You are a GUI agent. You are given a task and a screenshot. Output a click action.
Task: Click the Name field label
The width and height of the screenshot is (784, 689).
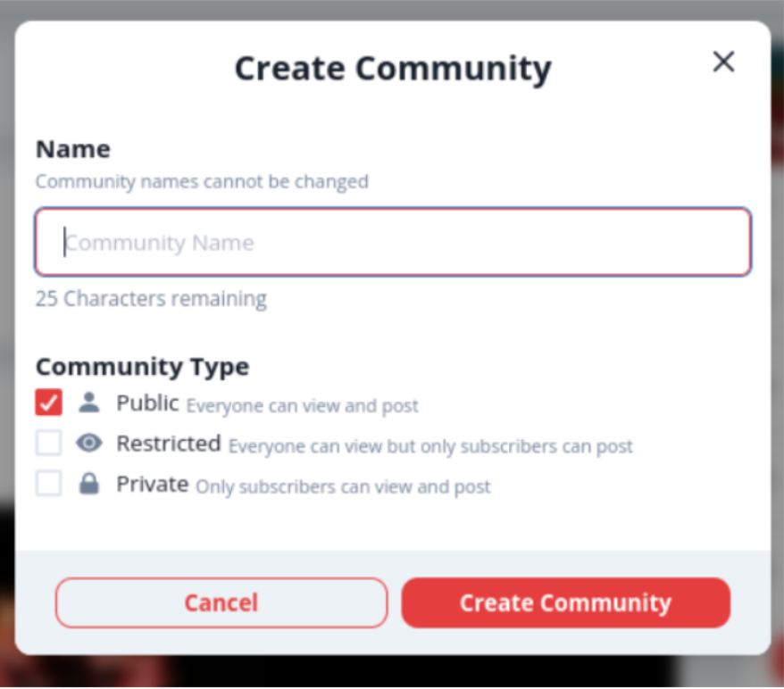[73, 148]
